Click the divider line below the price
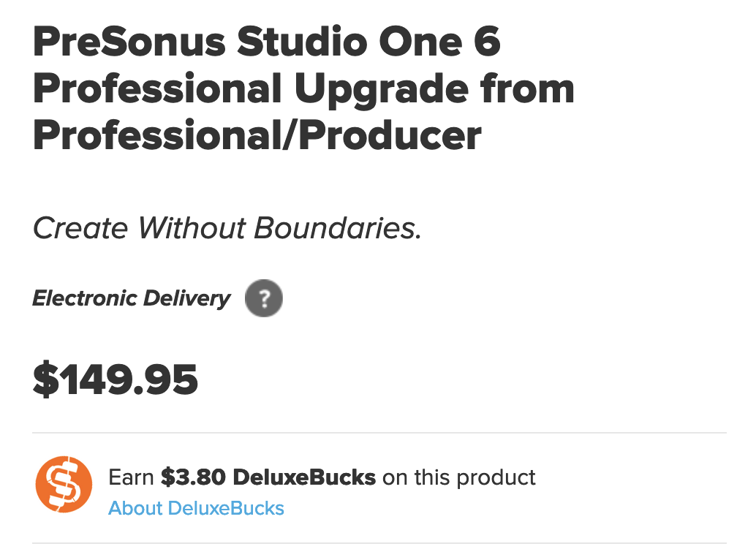 (x=379, y=433)
